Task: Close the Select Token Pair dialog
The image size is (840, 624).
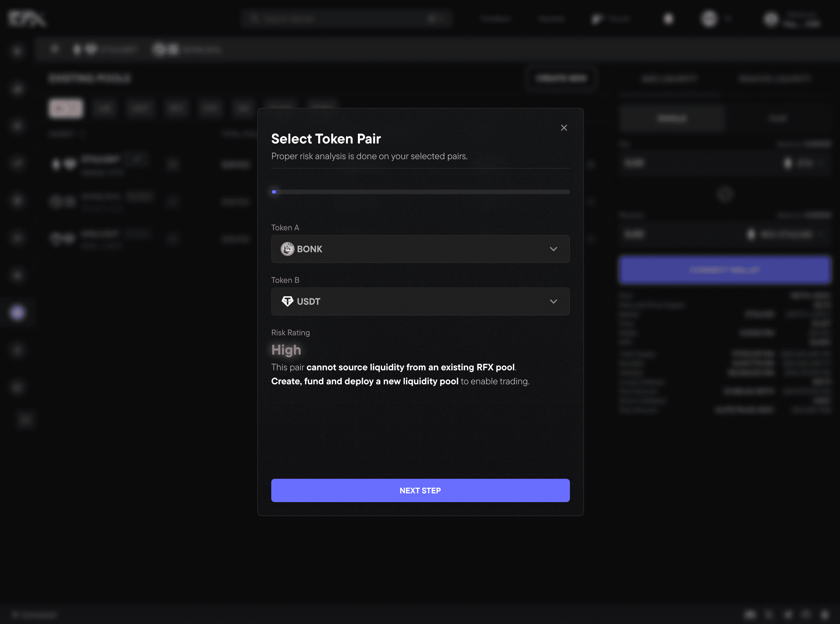Action: click(x=564, y=128)
